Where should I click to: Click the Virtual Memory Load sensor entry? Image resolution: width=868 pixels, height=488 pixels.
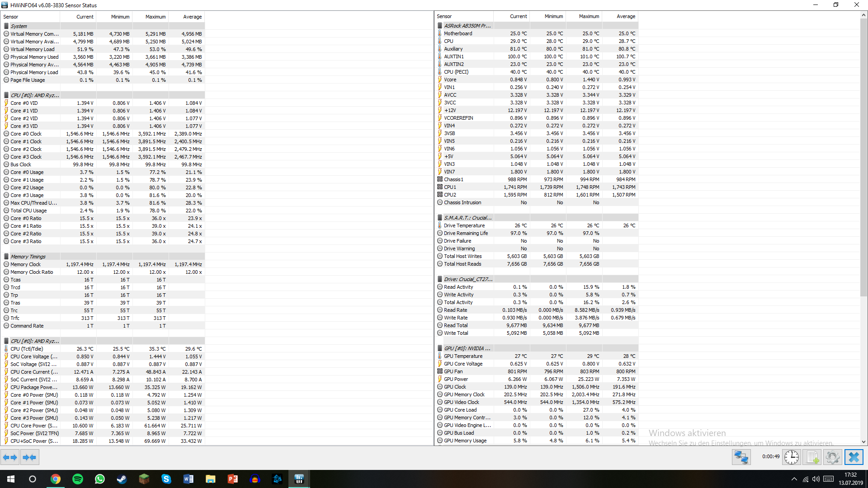pos(32,49)
